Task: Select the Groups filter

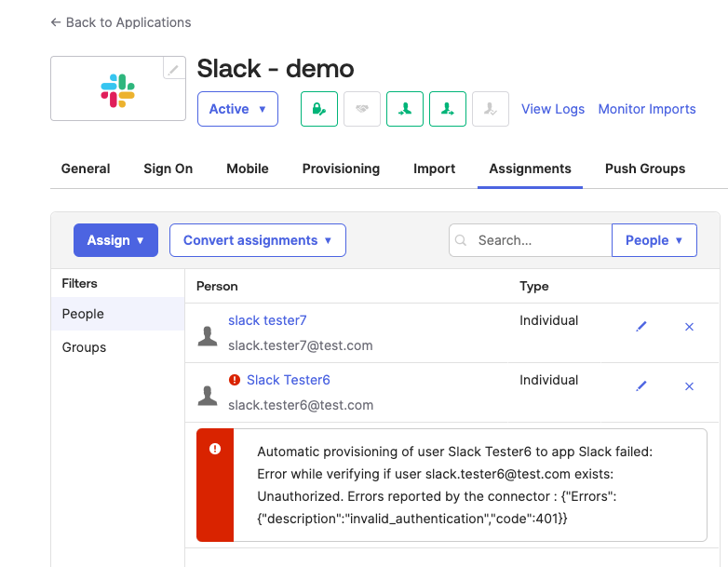Action: (118, 347)
